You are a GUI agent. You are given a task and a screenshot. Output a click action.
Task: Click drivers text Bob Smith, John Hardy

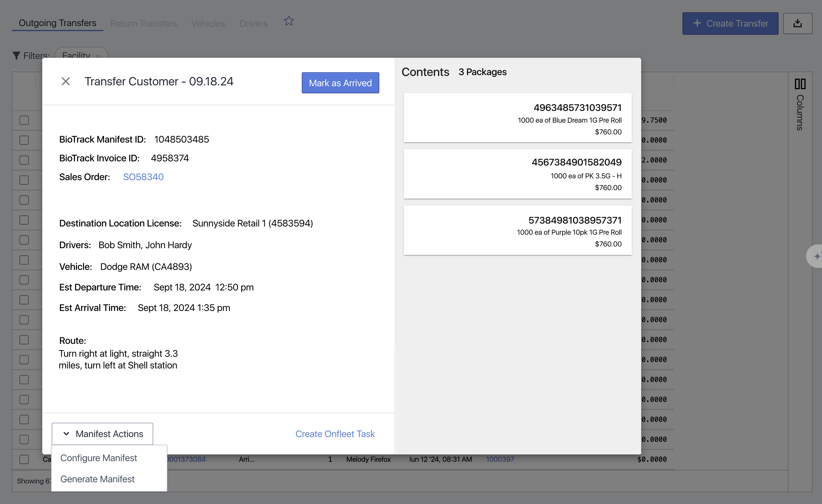click(x=145, y=245)
